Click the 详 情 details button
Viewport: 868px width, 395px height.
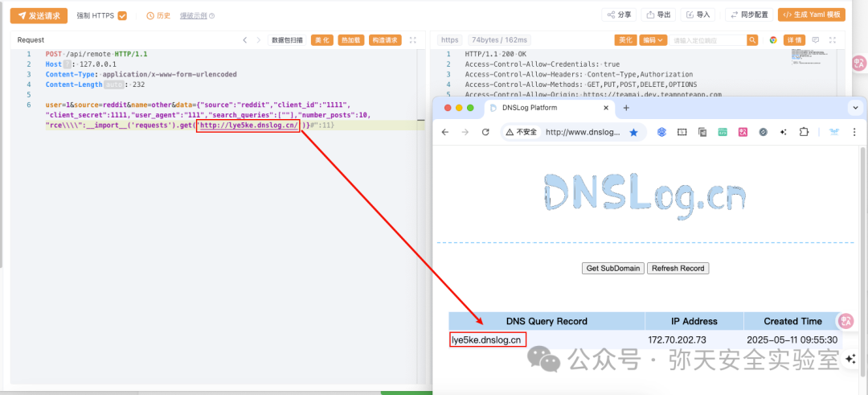794,40
